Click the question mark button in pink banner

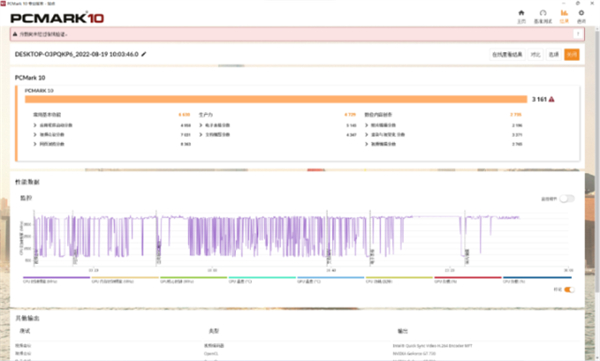coord(578,34)
